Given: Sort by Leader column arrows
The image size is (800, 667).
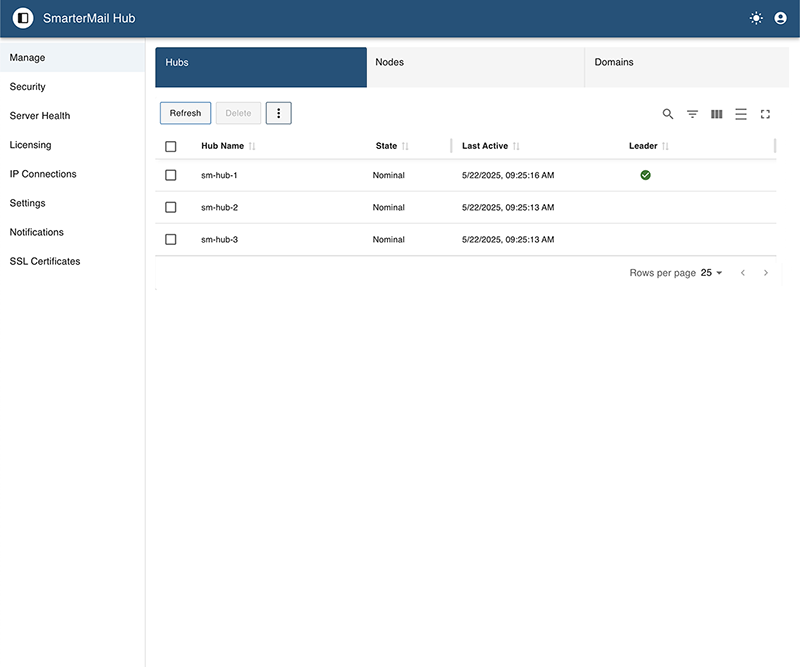Looking at the screenshot, I should pos(665,146).
